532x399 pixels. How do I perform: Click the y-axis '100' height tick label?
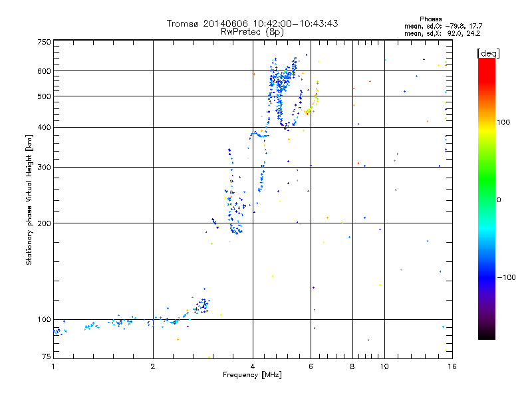[x=44, y=319]
